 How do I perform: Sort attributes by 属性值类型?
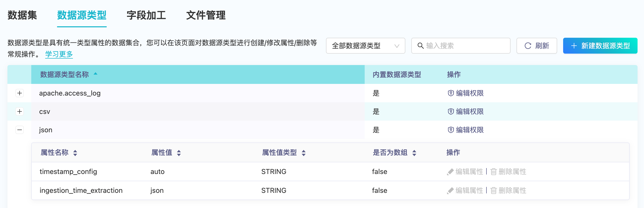tap(284, 152)
